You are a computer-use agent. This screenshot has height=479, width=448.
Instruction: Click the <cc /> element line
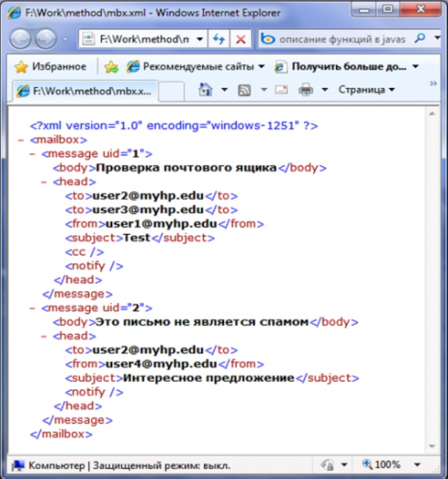pyautogui.click(x=85, y=252)
